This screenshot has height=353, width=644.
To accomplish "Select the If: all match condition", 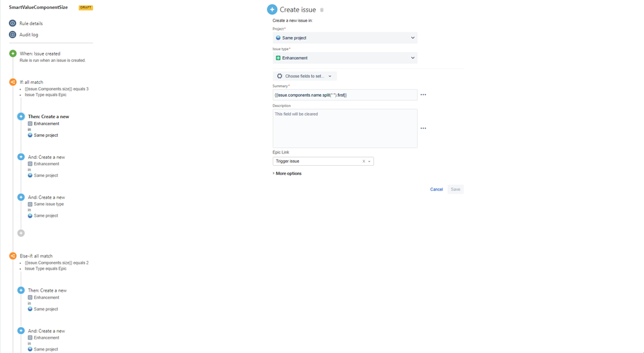I will (31, 82).
